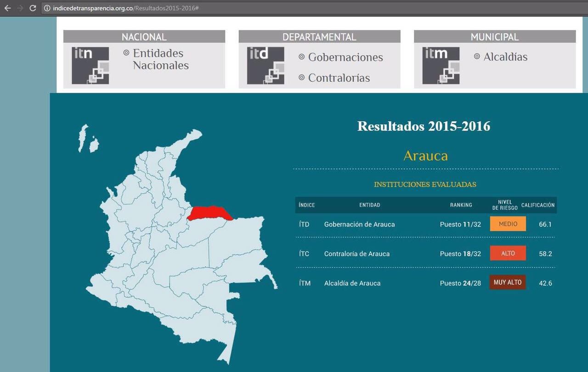Click the ÍTC index cell
Image resolution: width=588 pixels, height=372 pixels.
[x=304, y=254]
